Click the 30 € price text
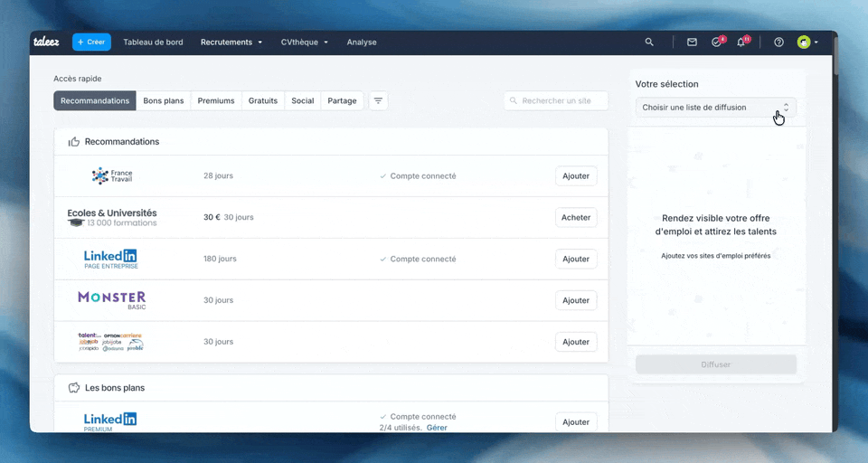The image size is (868, 463). pyautogui.click(x=212, y=217)
